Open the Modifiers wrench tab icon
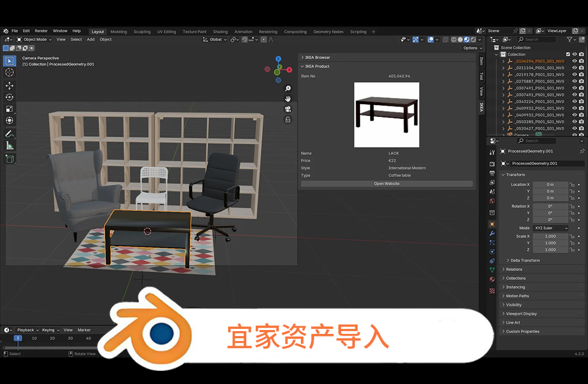Viewport: 588px width, 384px height. [492, 233]
